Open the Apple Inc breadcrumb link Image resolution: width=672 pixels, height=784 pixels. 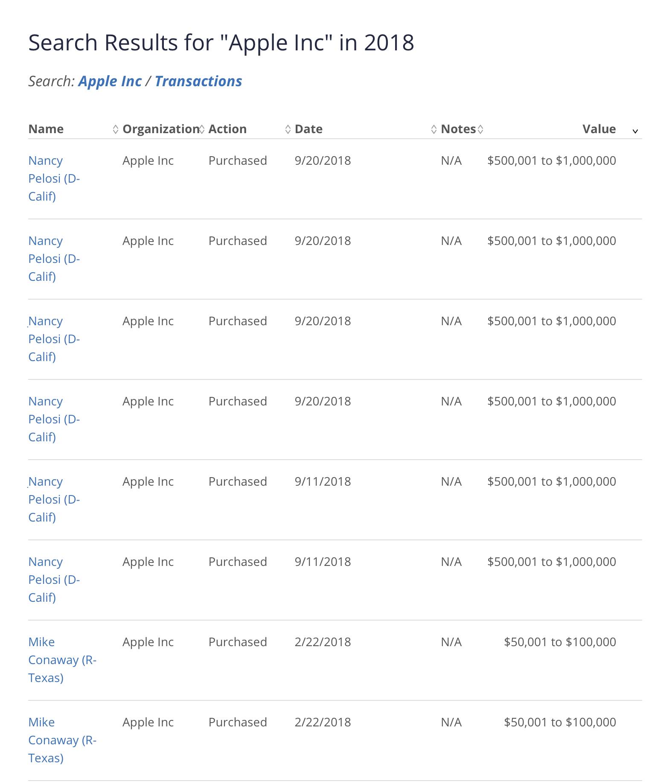110,81
